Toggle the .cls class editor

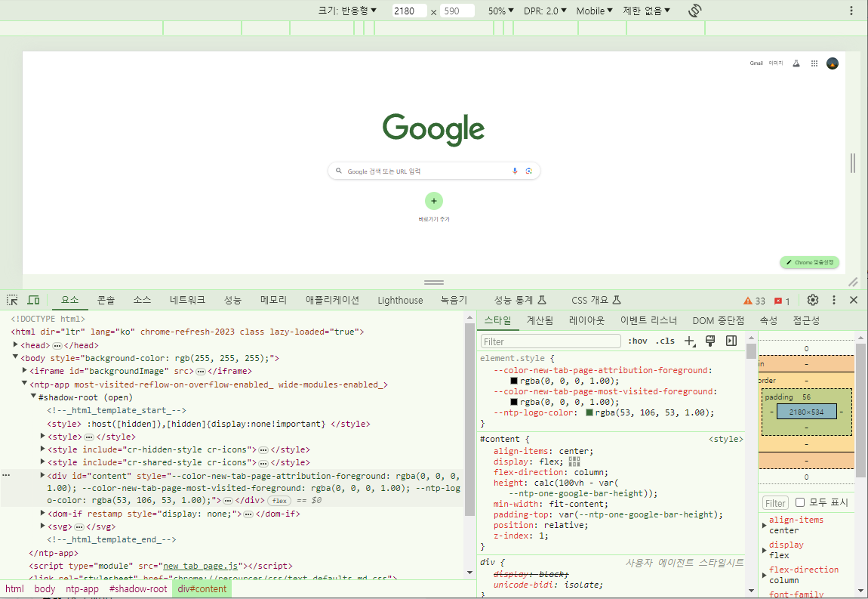(x=665, y=341)
